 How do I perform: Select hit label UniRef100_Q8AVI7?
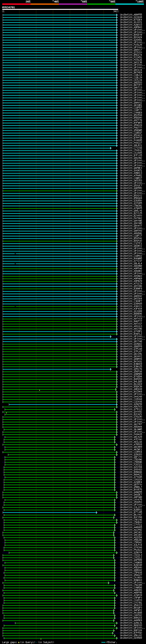pos(131,50)
